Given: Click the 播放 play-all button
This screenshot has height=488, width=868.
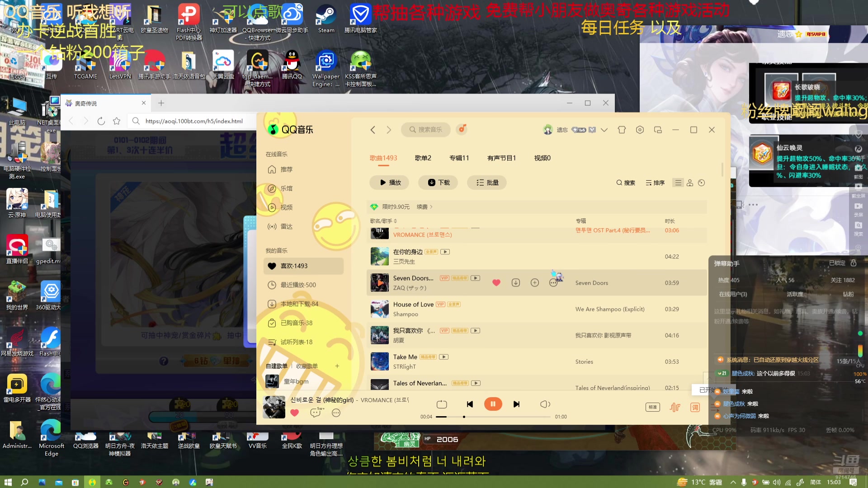Looking at the screenshot, I should (x=390, y=183).
